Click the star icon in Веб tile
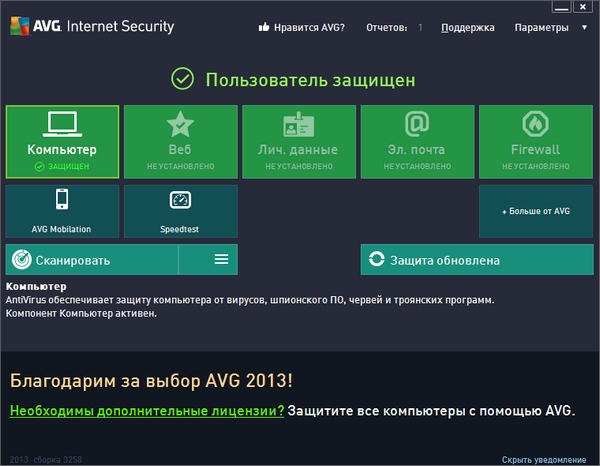 180,124
